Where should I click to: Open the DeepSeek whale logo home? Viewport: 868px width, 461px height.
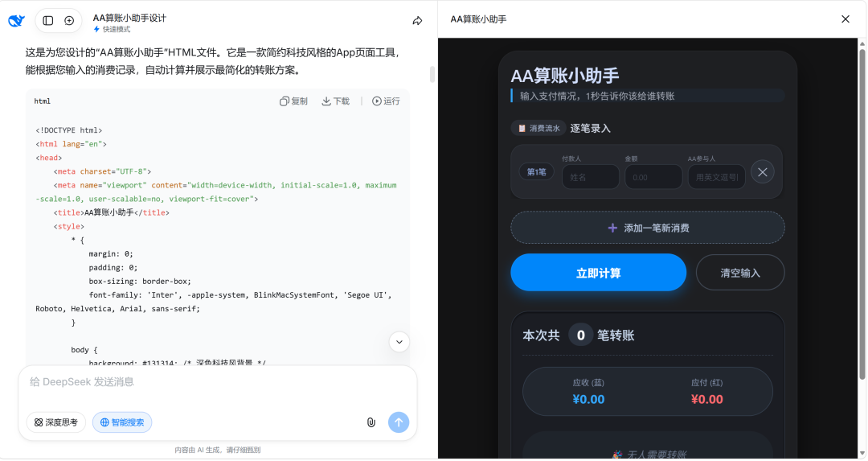pyautogui.click(x=17, y=20)
